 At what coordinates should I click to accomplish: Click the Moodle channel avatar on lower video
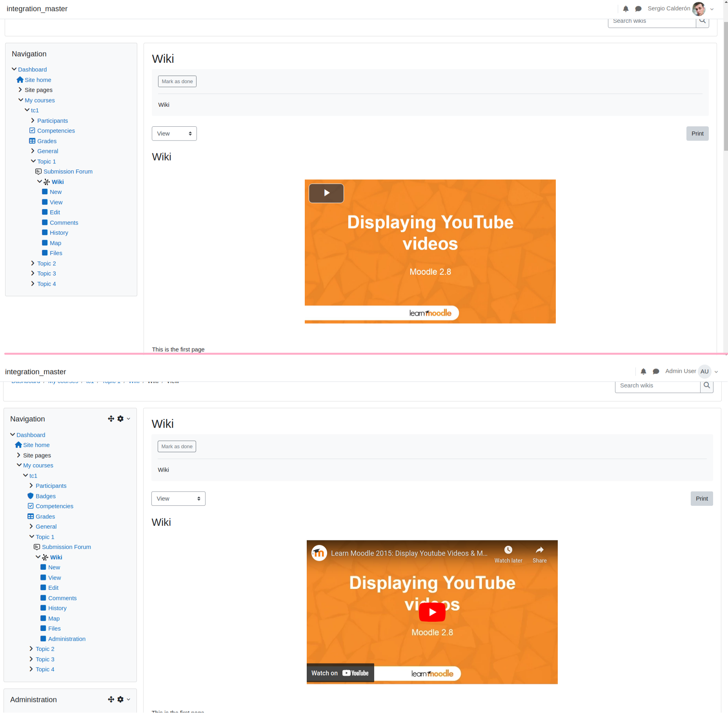pos(319,553)
